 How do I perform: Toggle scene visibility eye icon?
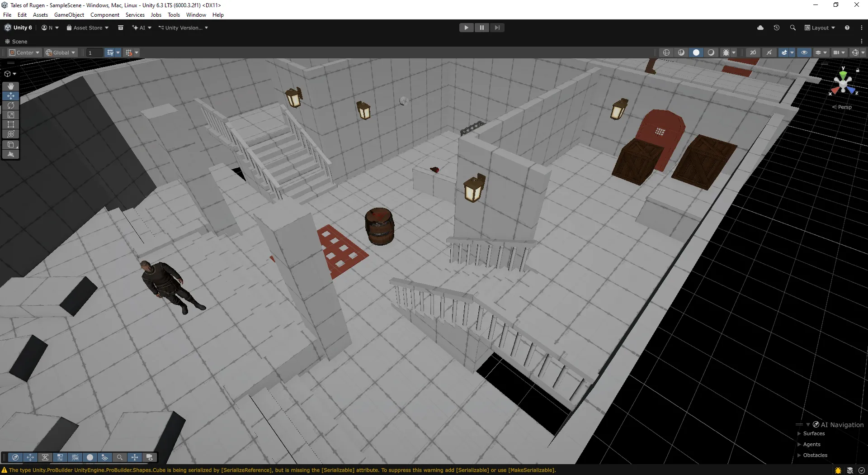pyautogui.click(x=804, y=52)
